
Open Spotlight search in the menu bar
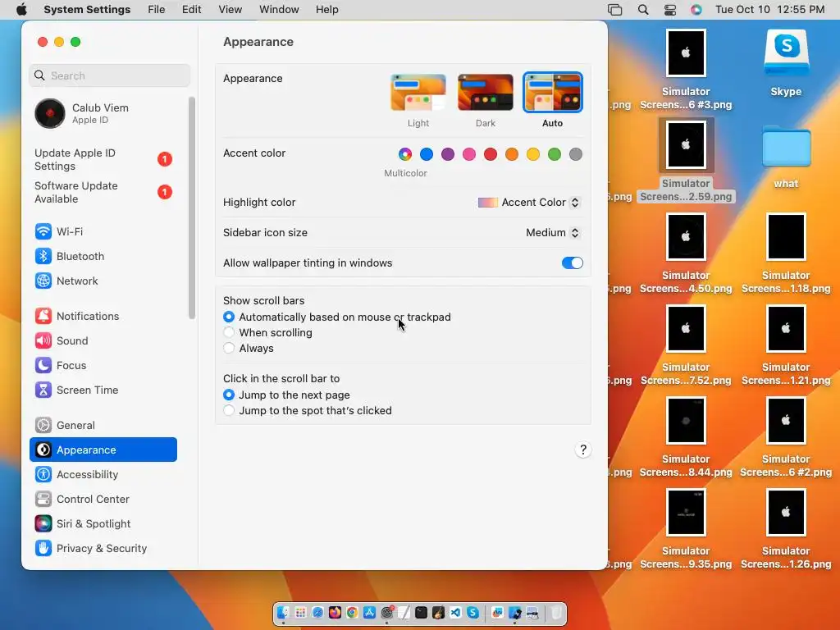click(x=643, y=10)
